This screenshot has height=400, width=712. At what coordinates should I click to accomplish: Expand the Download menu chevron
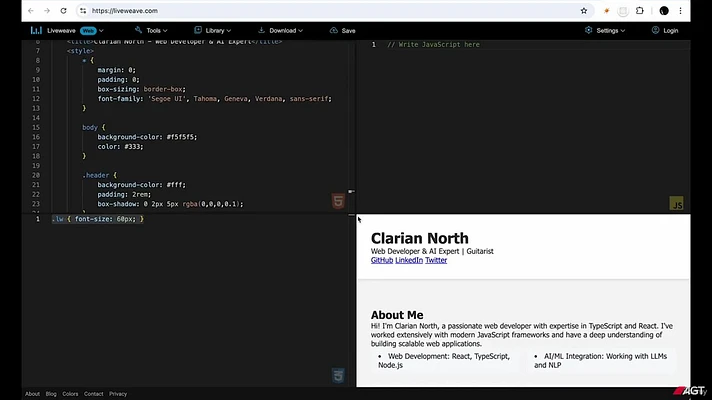[x=300, y=31]
